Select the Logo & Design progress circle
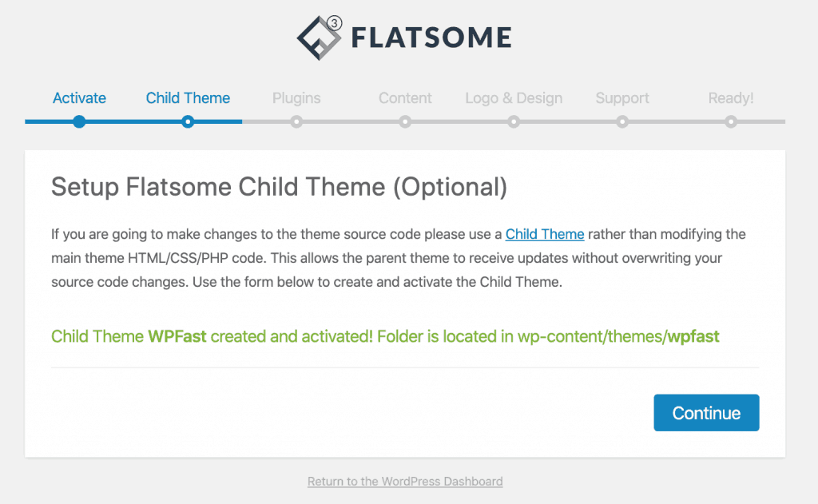The image size is (818, 504). click(x=514, y=122)
